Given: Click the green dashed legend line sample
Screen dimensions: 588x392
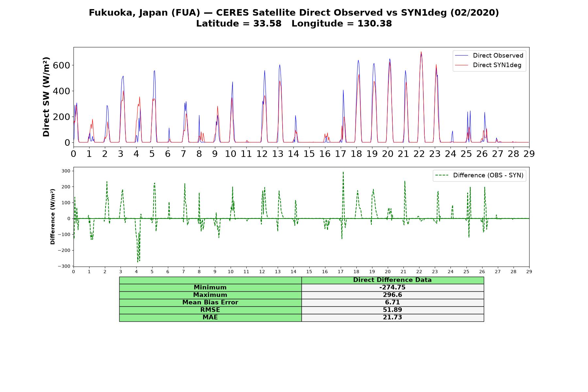Looking at the screenshot, I should tap(442, 175).
